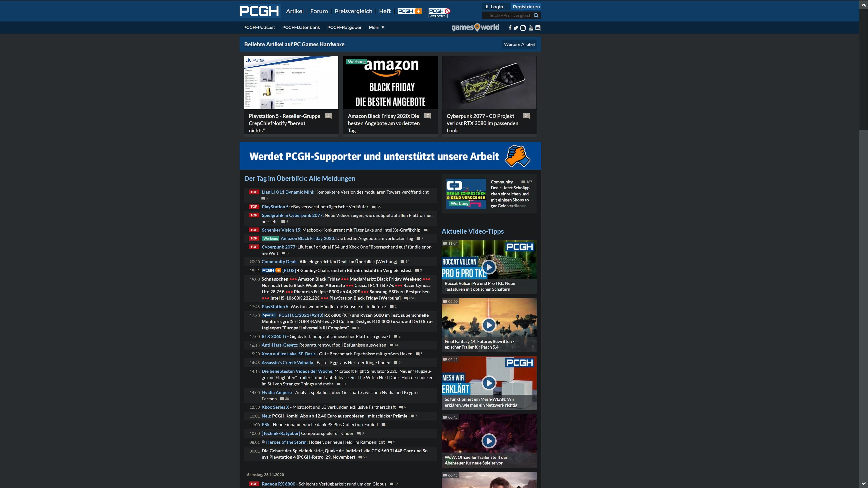Viewport: 868px width, 488px height.
Task: Click comment icon of eBay verwarnt entry
Action: coord(373,207)
